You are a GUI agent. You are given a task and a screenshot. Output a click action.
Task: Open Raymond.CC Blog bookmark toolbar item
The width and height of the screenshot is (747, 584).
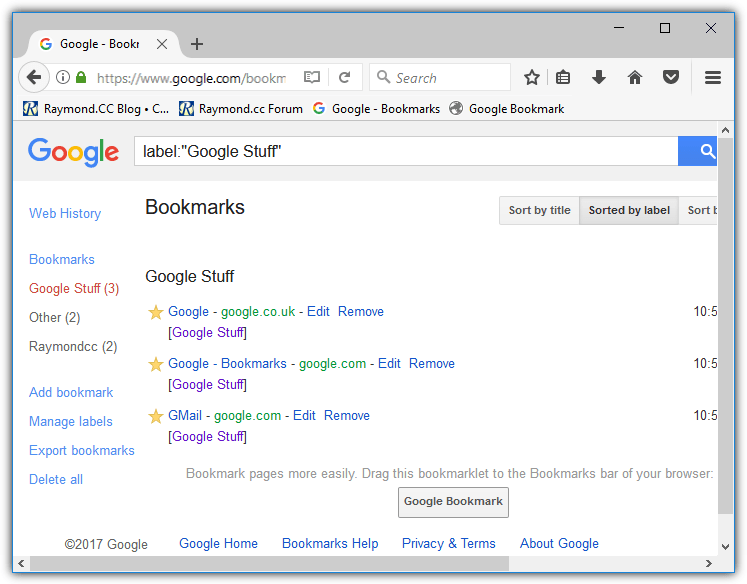(96, 109)
